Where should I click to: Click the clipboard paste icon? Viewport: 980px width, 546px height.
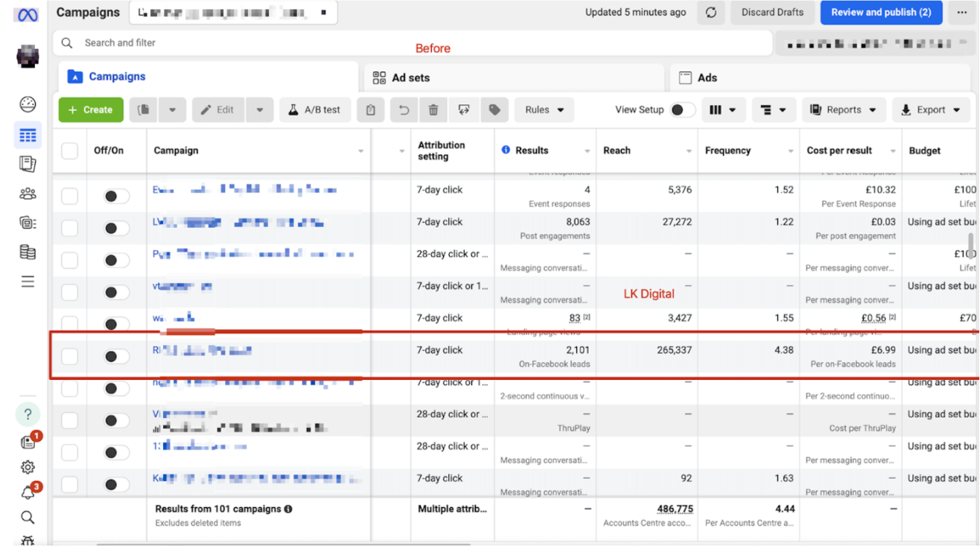tap(370, 109)
